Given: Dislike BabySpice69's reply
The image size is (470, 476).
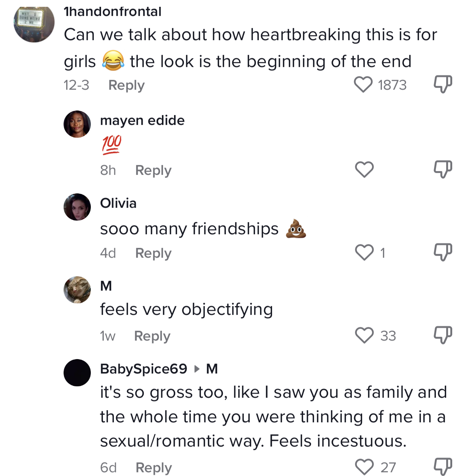Looking at the screenshot, I should point(443,467).
